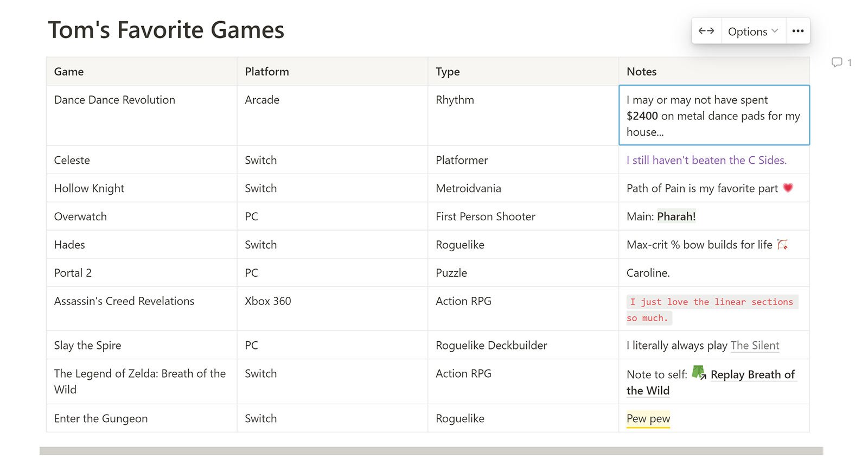Click the Dance Dance Revolution notes cell

pos(713,116)
